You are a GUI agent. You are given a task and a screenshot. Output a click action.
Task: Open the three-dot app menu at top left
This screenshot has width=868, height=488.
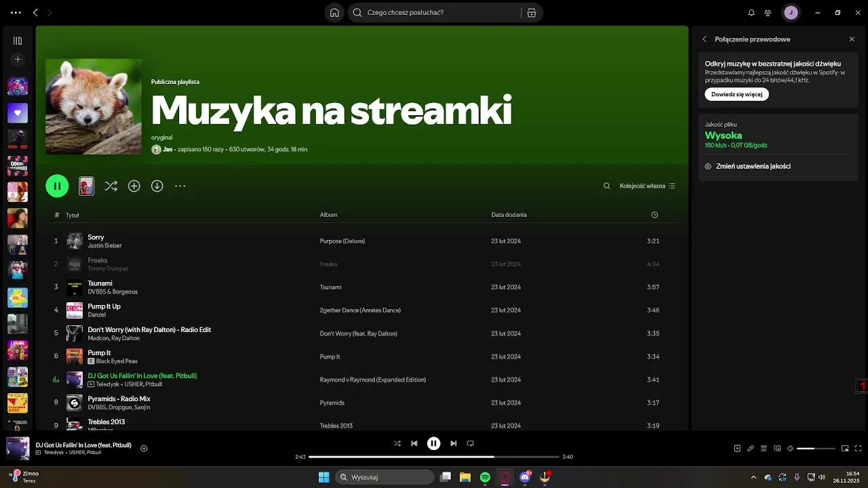tap(16, 12)
